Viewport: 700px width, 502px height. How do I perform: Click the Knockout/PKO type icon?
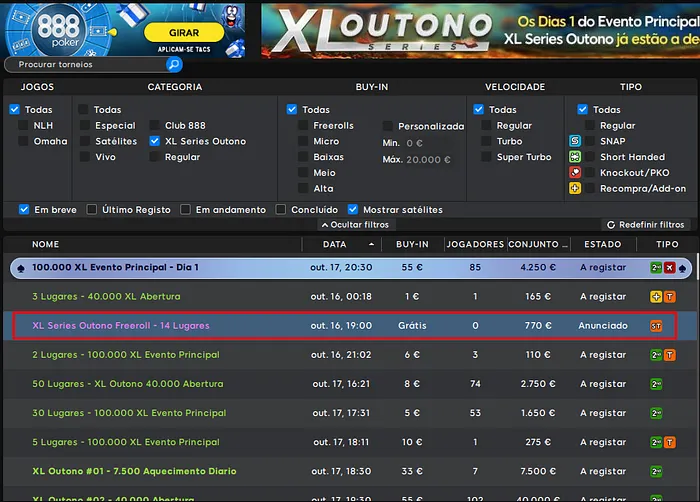click(x=575, y=172)
